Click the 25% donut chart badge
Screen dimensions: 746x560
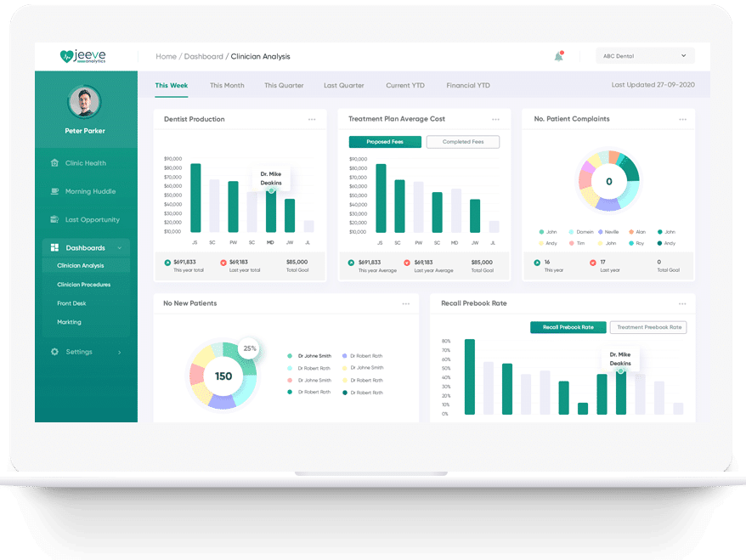tap(249, 348)
